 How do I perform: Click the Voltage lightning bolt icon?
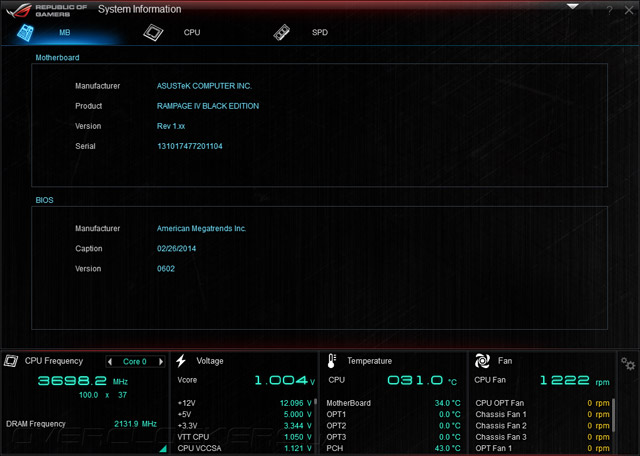[181, 360]
